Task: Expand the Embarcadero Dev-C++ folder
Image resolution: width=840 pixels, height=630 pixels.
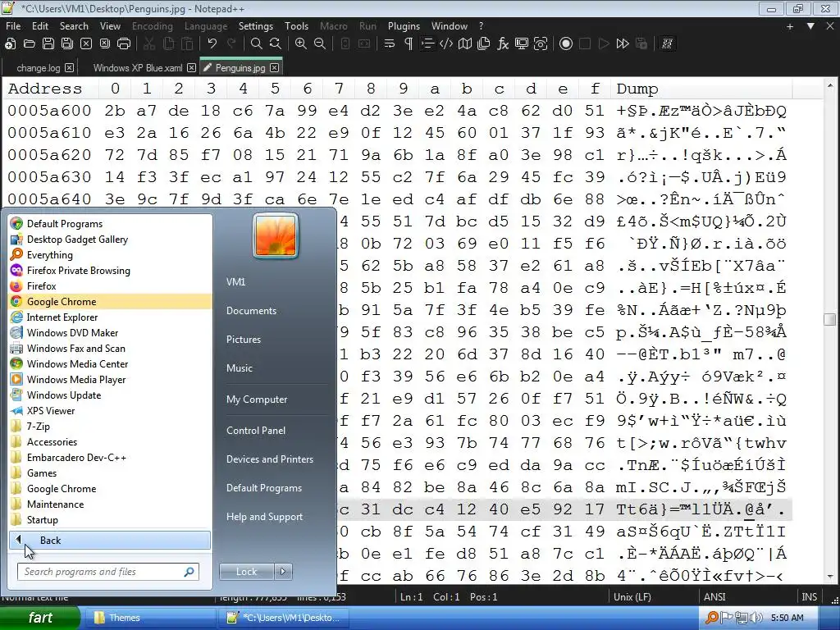Action: tap(110, 458)
